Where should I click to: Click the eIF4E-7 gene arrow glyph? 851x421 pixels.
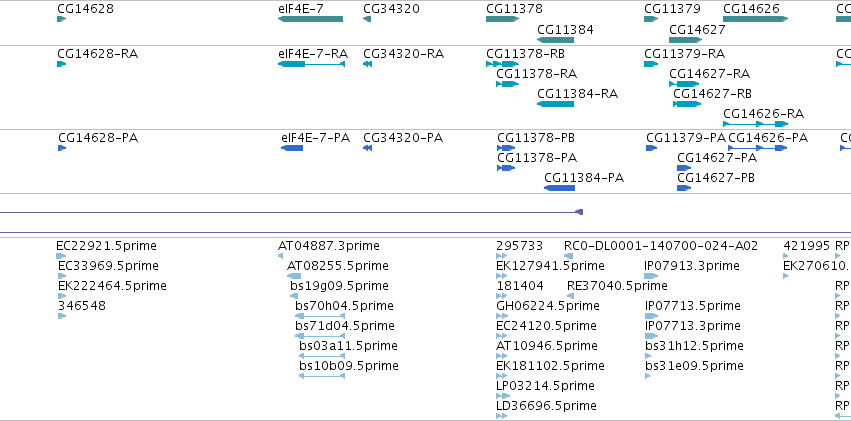[310, 19]
